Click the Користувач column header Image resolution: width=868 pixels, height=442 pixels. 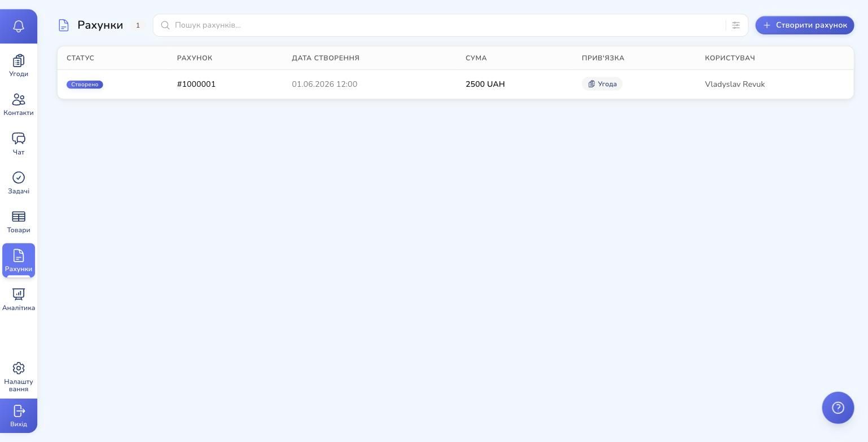point(730,58)
